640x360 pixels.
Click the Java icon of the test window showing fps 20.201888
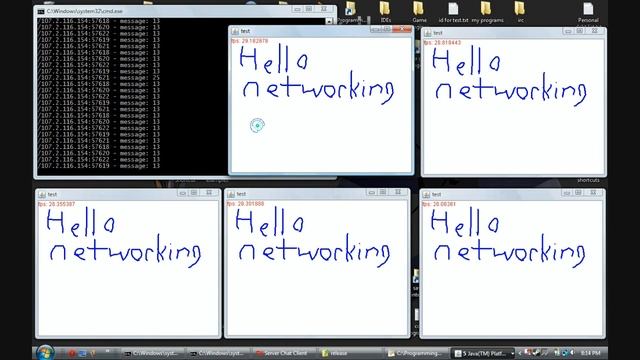click(x=231, y=194)
